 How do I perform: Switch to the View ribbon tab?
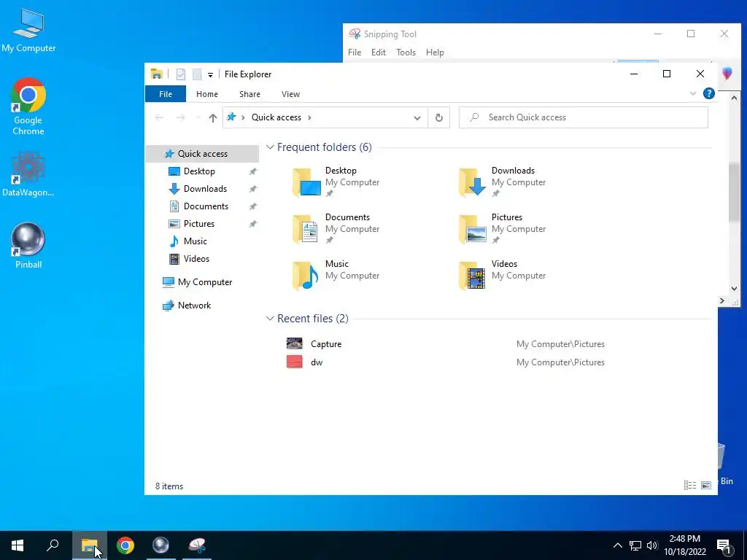(290, 94)
